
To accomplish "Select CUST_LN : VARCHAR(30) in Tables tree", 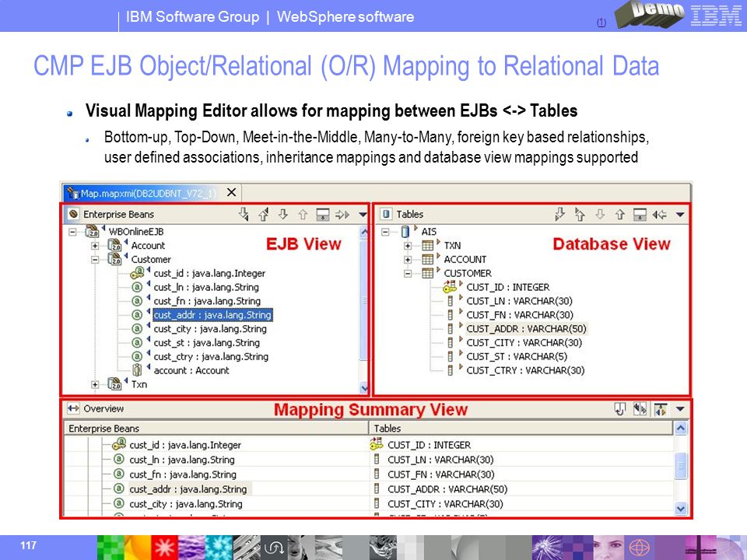I will 519,301.
